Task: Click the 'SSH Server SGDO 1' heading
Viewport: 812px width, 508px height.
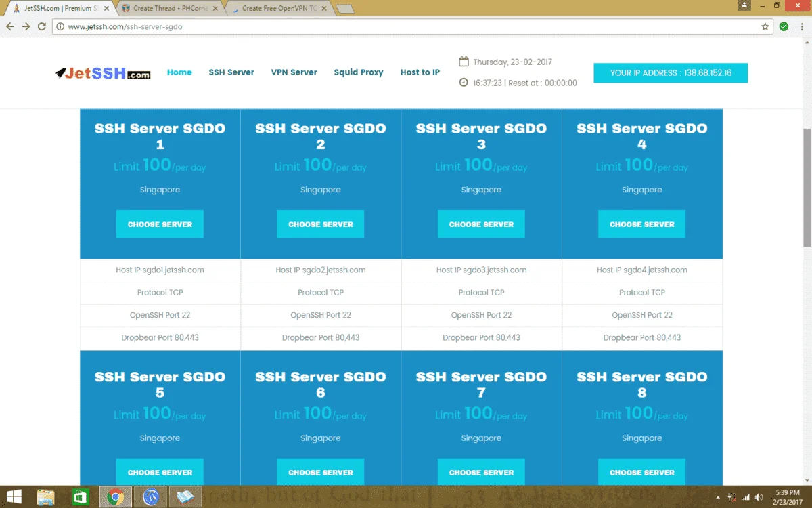Action: (160, 136)
